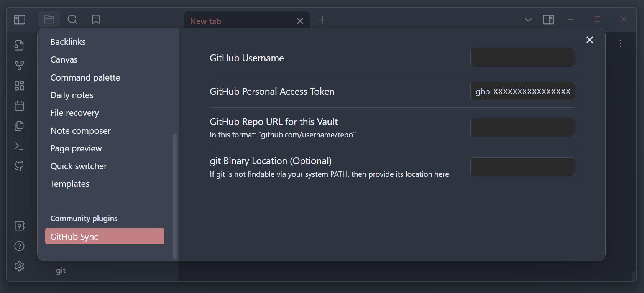Open command palette ribbon icon
This screenshot has width=644, height=293.
click(x=19, y=146)
